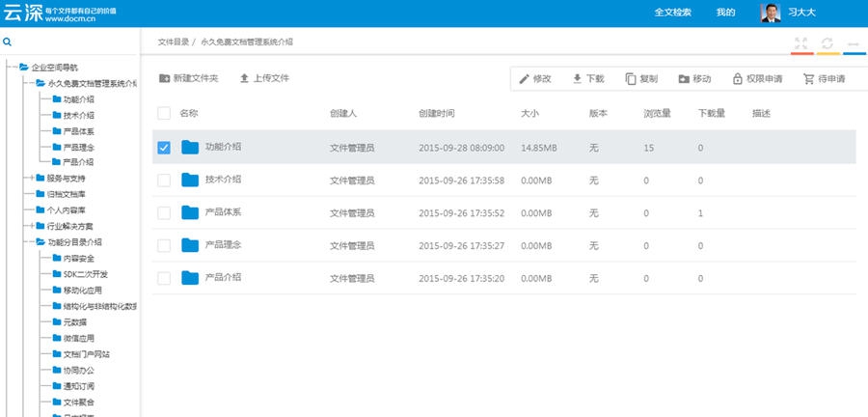Click 永久免费文档管理系统介绍 breadcrumb
This screenshot has width=868, height=417.
click(x=247, y=42)
